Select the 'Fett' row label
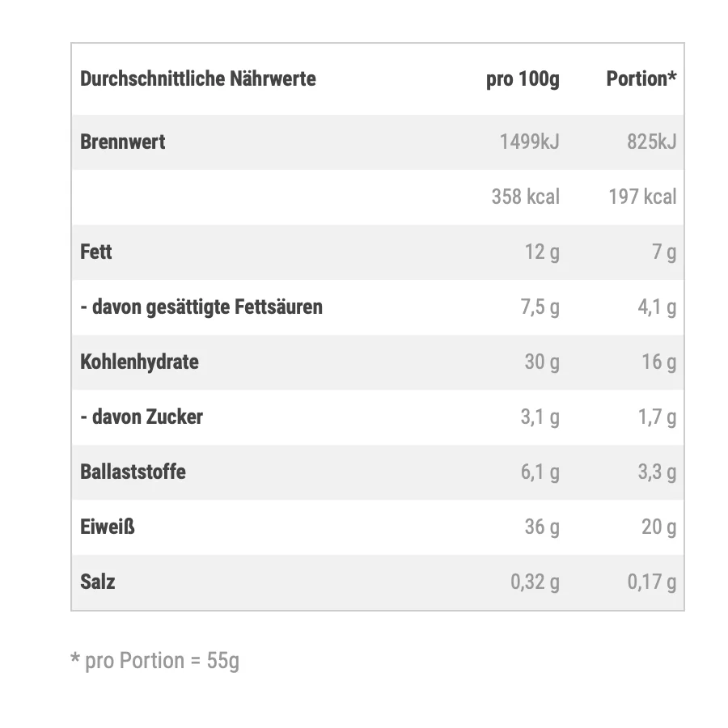 96,252
